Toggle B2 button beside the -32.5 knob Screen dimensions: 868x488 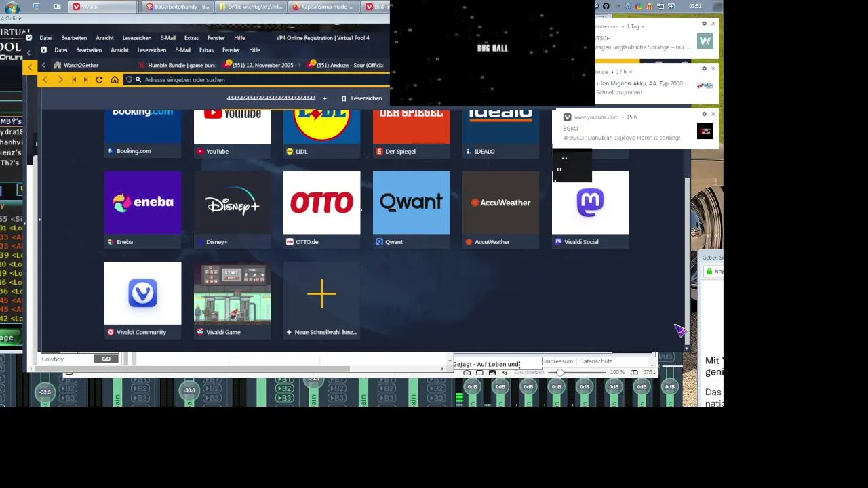[67, 388]
